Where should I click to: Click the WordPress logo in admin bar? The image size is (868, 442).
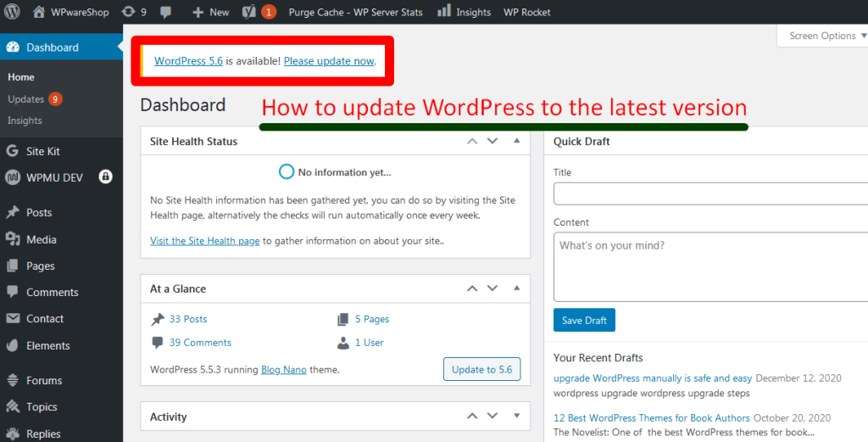[12, 12]
